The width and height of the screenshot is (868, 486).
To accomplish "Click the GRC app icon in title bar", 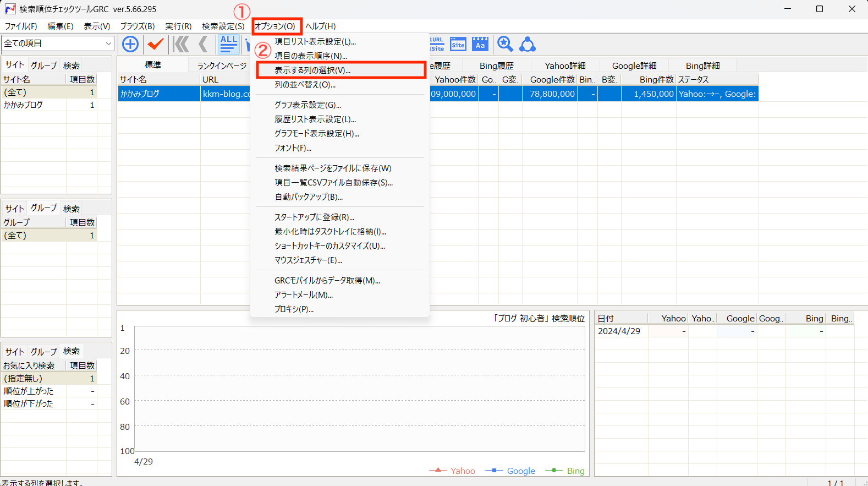I will tap(10, 9).
